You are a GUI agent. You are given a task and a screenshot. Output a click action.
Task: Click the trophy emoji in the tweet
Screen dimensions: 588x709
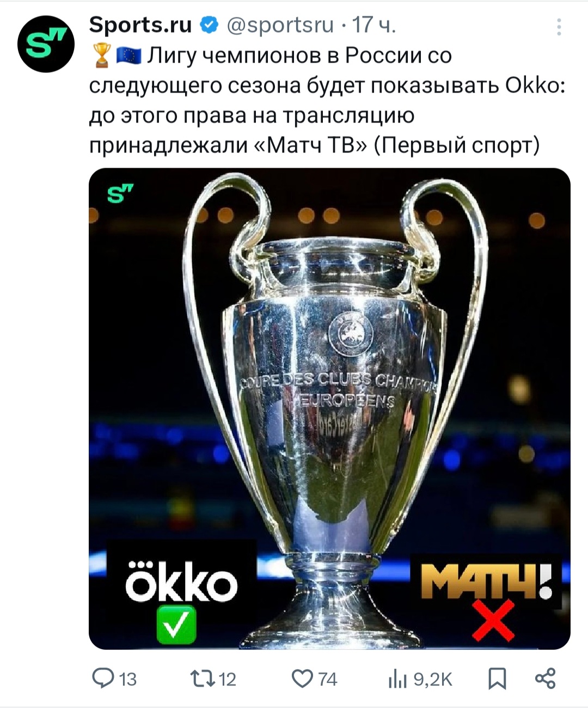(101, 56)
